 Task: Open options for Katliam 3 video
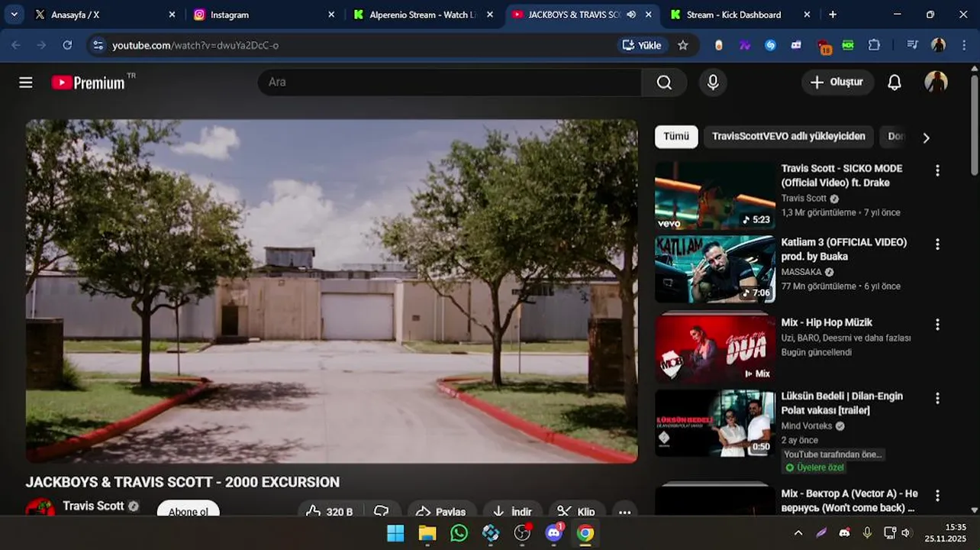pos(937,244)
